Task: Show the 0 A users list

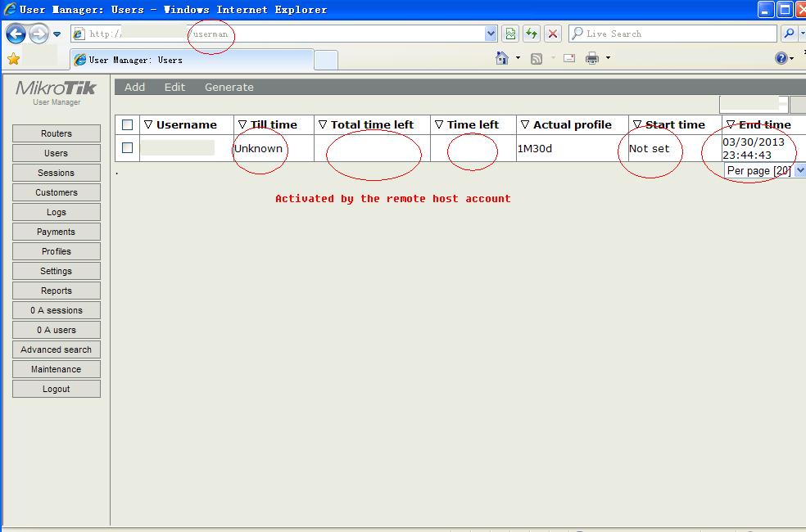Action: [57, 330]
